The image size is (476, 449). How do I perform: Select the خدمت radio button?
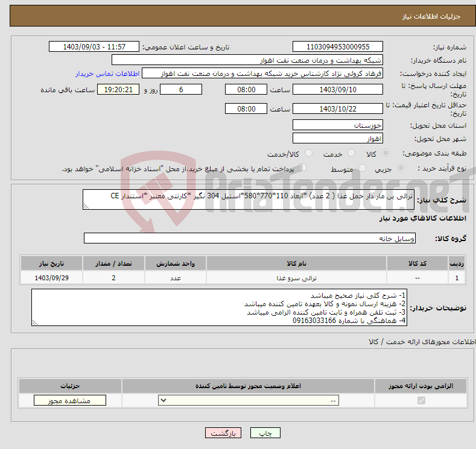(351, 153)
